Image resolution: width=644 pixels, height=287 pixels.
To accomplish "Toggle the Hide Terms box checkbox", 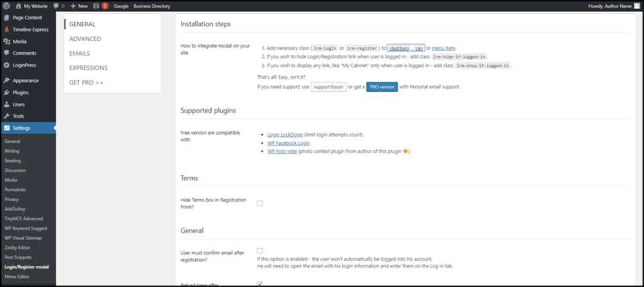I will point(260,203).
